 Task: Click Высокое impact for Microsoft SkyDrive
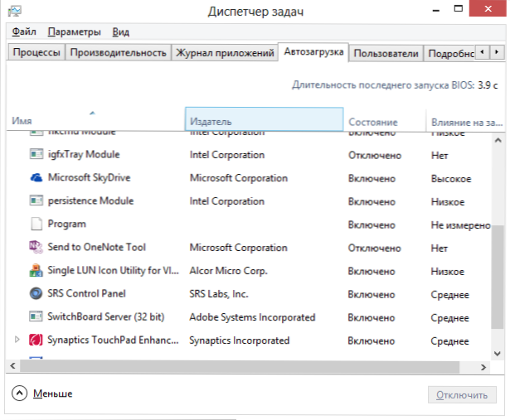point(451,179)
